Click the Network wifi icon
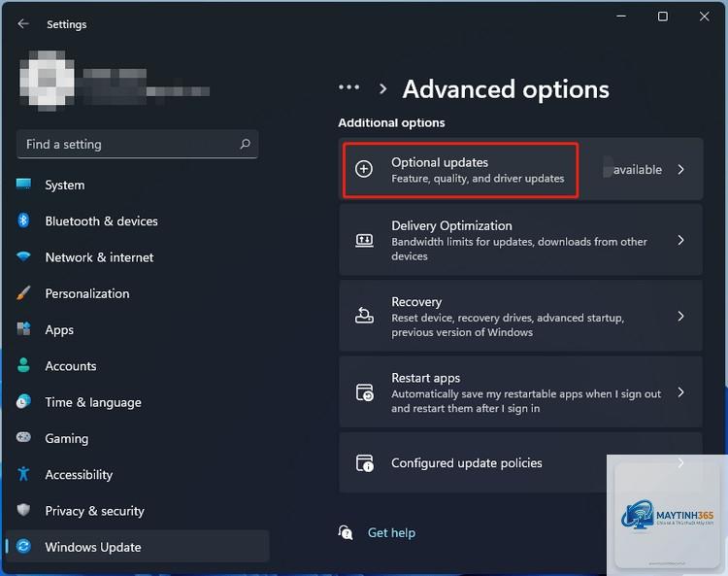The image size is (728, 576). pyautogui.click(x=23, y=256)
